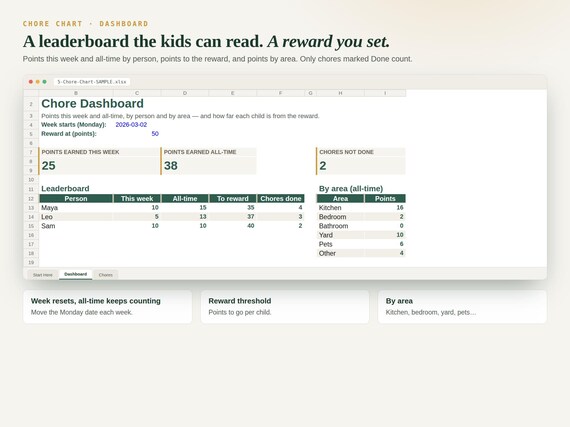Select the Sam name cell
Viewport: 570px width, 427px height.
(x=76, y=226)
